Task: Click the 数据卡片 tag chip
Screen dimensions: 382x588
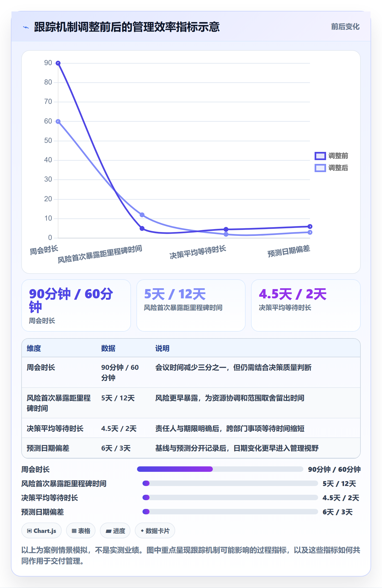Action: pos(155,530)
